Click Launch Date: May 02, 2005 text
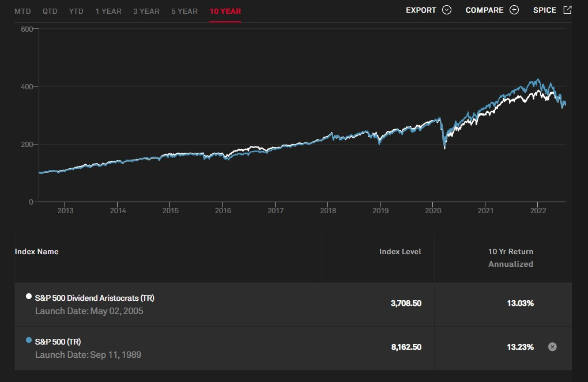 point(89,311)
